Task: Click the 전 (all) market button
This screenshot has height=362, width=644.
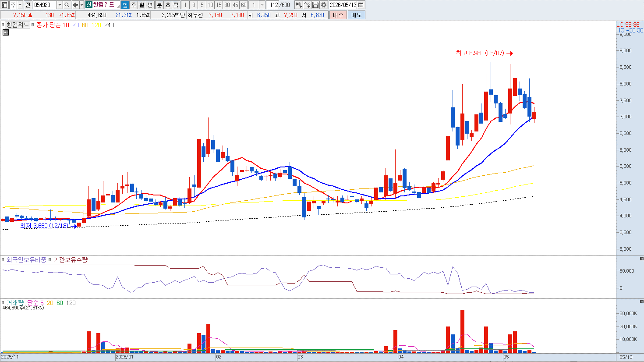Action: click(28, 5)
